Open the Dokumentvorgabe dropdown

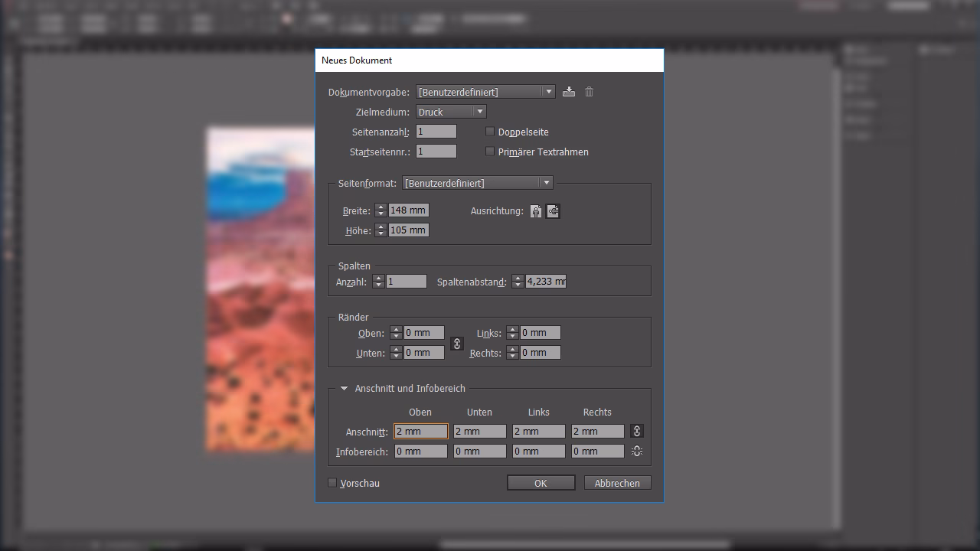[549, 91]
